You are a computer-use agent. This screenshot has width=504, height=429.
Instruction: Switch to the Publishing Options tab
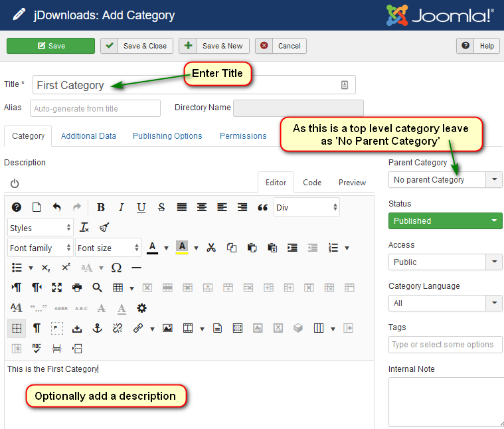coord(167,136)
